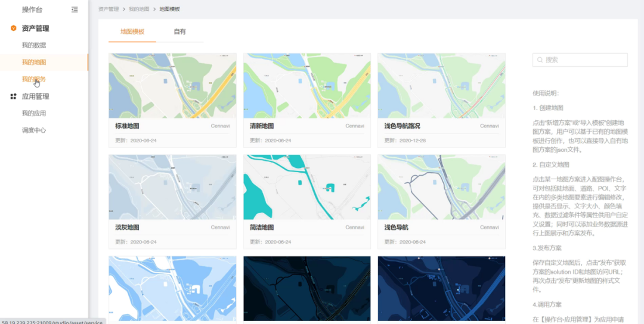Click the 资产管理 shield icon

(14, 28)
